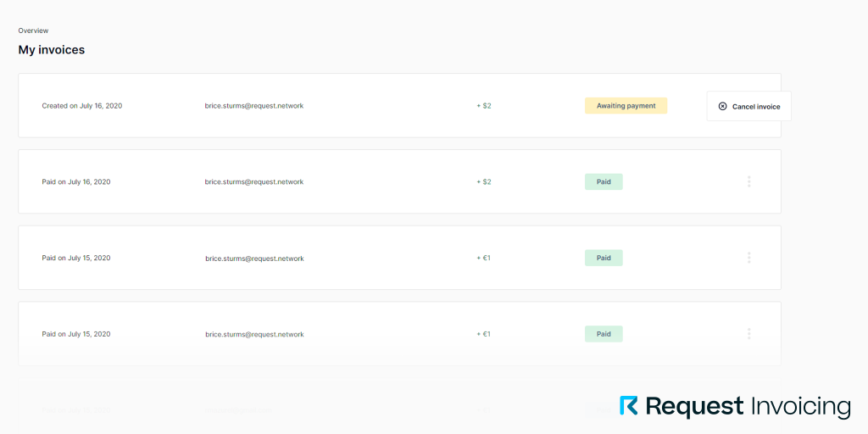Click the Paid badge on the July 16 $2 invoice

tap(604, 181)
